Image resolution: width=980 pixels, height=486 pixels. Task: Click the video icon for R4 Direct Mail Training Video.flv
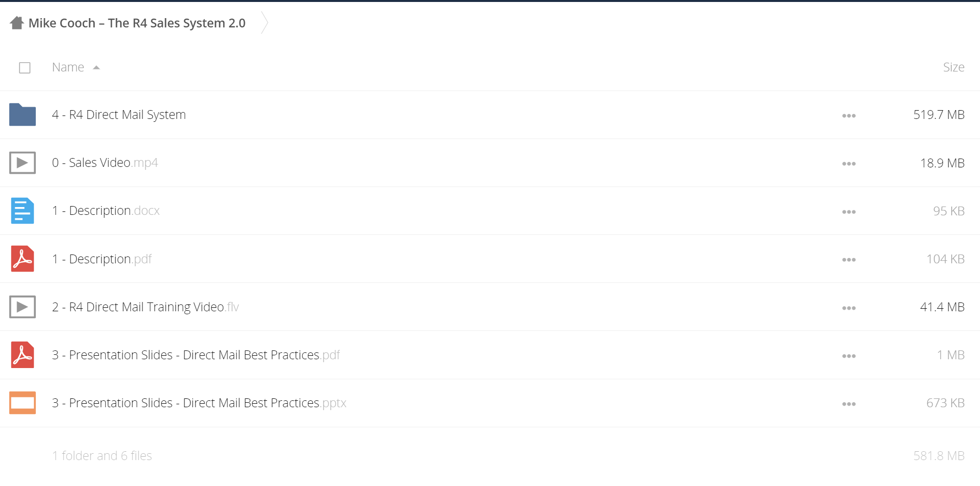click(23, 307)
